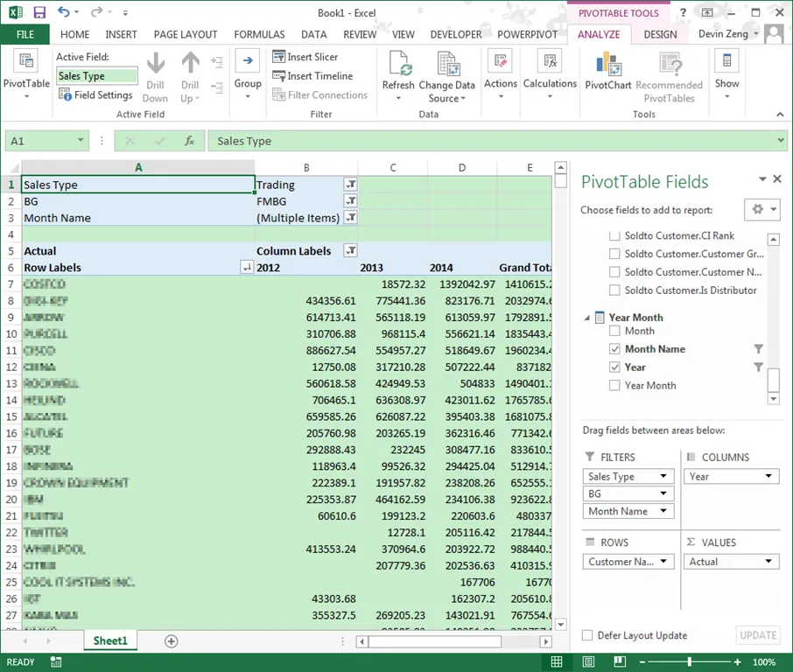Click zoom out minus button
793x672 pixels.
(x=642, y=661)
